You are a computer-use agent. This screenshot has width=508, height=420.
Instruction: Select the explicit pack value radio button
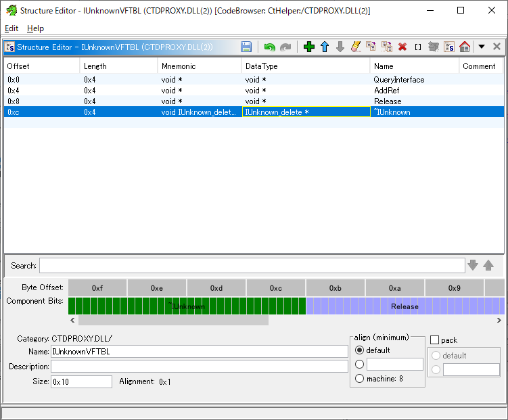[436, 369]
